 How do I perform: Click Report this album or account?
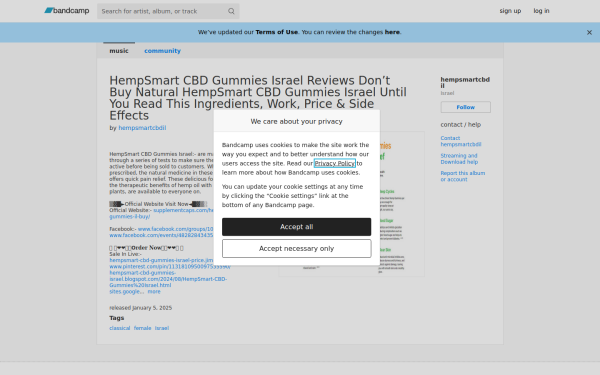pos(463,176)
